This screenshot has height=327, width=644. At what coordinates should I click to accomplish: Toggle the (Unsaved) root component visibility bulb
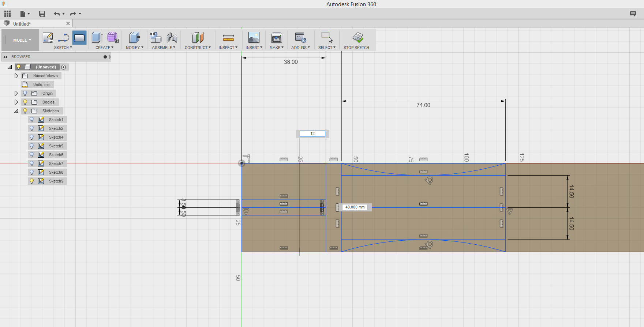point(19,67)
